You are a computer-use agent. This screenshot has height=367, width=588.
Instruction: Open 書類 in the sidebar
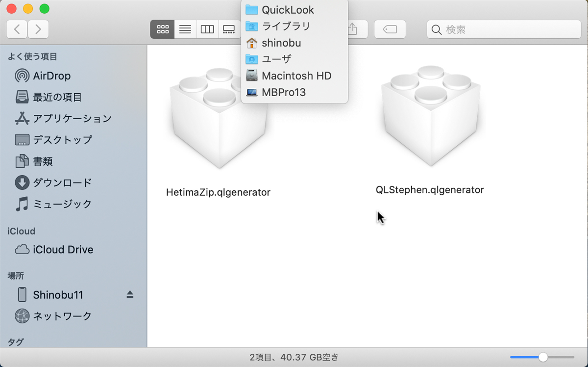click(x=73, y=161)
